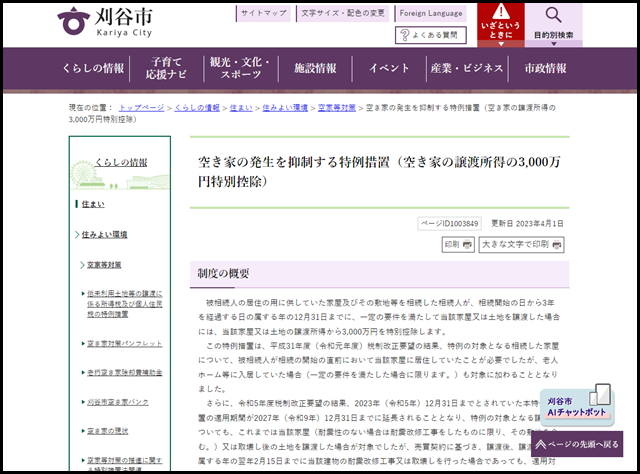640x474 pixels.
Task: Click ページの先頭へ戻る back-to-top button
Action: pos(581,443)
